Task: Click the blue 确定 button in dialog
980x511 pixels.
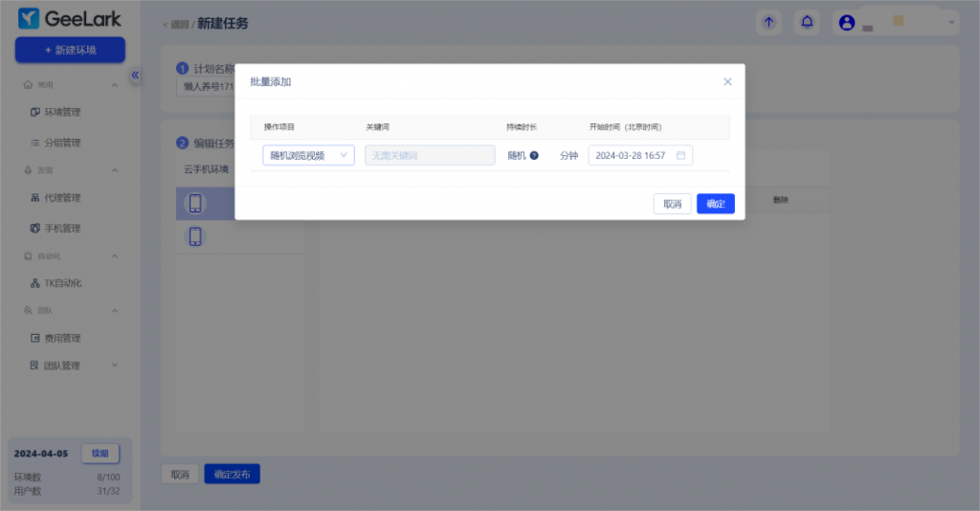Action: tap(715, 204)
